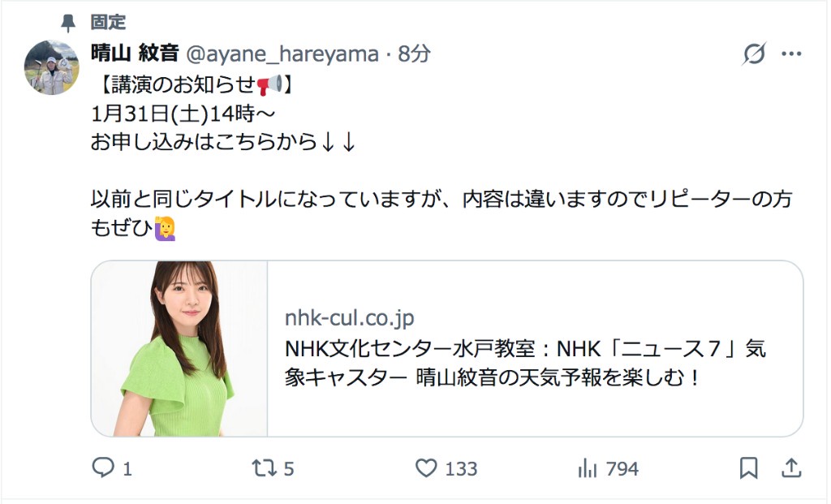Open 晴山 紋音 profile avatar
831x504 pixels.
click(x=51, y=67)
